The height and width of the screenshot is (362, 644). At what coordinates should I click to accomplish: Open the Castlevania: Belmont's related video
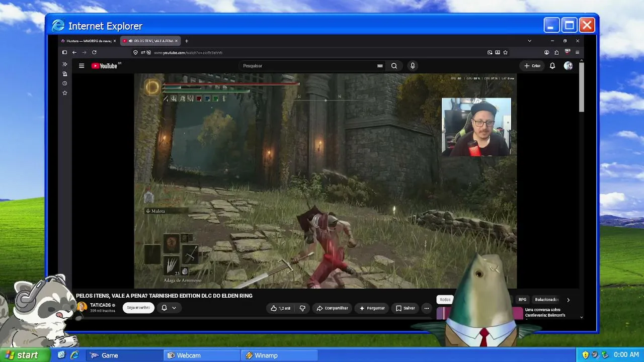pos(545,313)
